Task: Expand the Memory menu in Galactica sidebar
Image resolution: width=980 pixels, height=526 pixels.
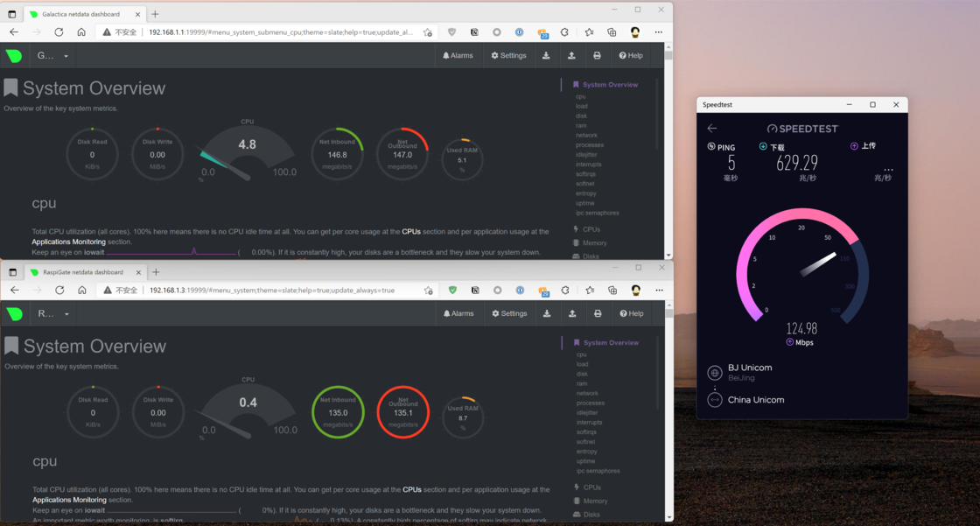Action: click(x=590, y=243)
